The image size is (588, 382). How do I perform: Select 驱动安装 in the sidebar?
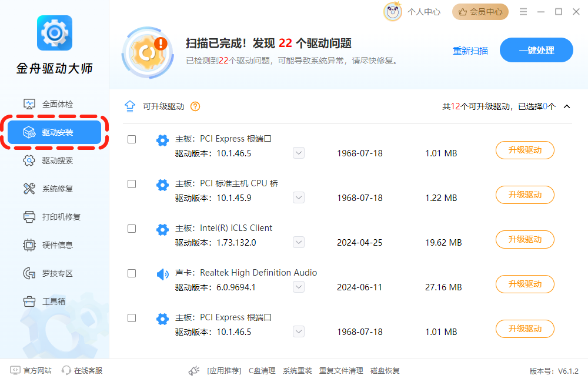(x=54, y=132)
